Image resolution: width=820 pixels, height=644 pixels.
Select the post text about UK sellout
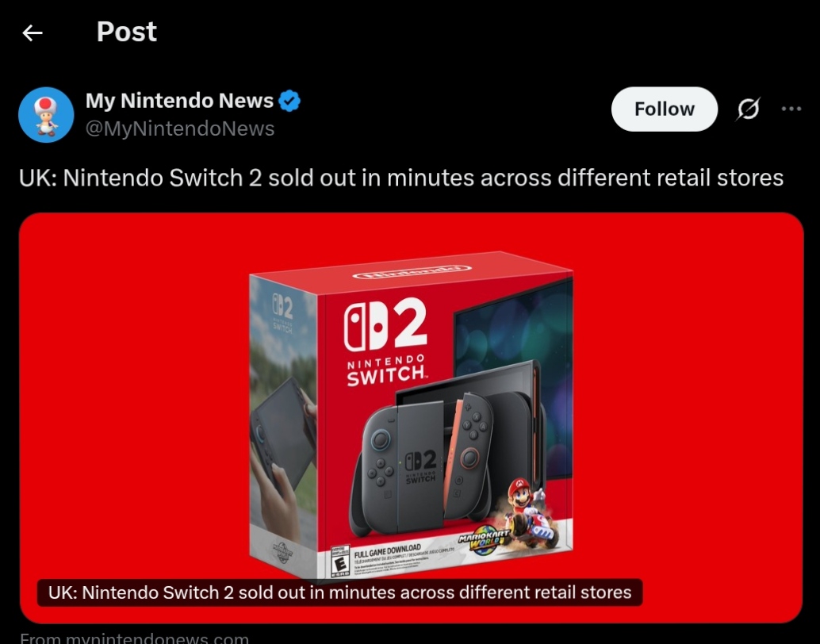[401, 178]
